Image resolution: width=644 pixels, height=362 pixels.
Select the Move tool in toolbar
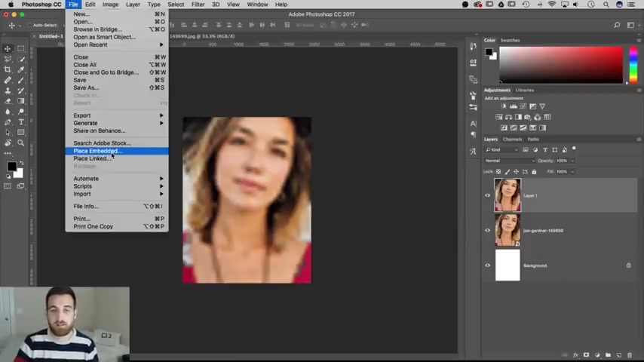[x=8, y=48]
